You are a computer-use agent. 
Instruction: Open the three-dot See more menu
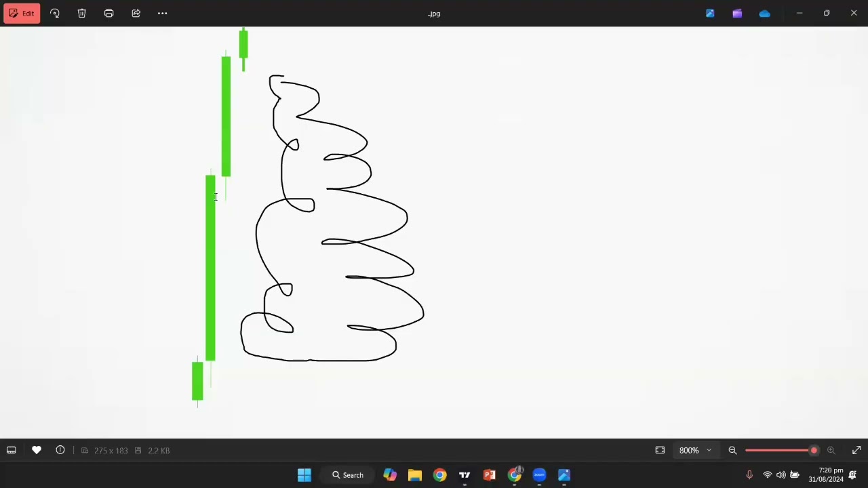click(163, 13)
